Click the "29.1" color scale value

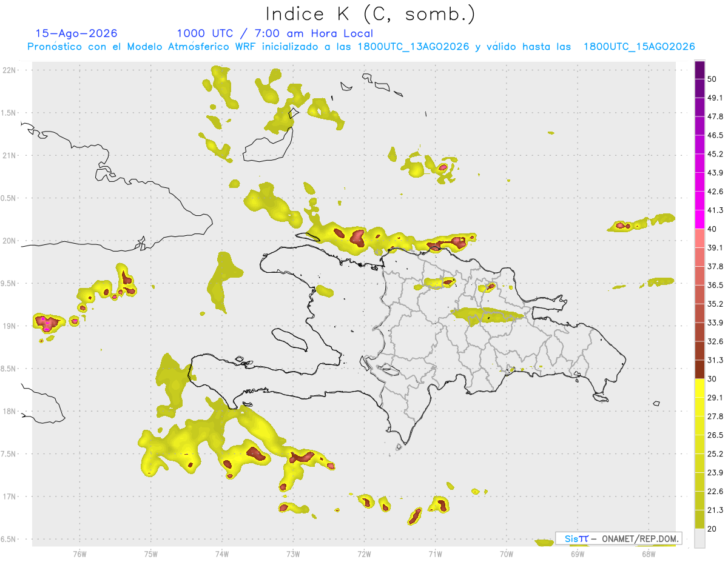715,397
